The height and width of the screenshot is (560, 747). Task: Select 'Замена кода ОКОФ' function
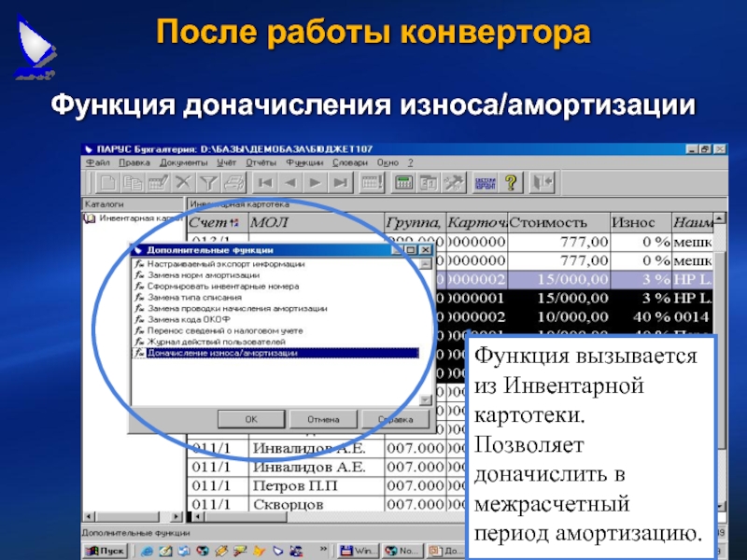[189, 319]
